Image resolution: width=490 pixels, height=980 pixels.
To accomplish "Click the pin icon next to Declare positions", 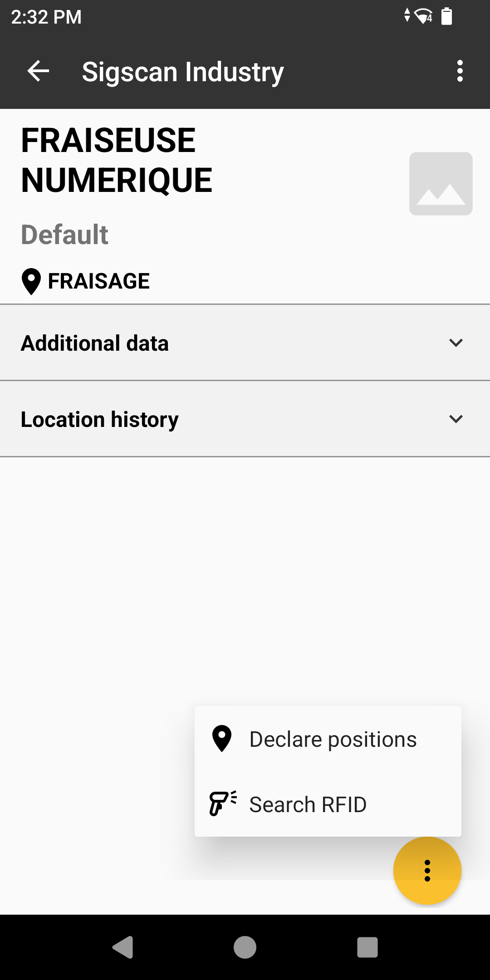I will pyautogui.click(x=222, y=739).
